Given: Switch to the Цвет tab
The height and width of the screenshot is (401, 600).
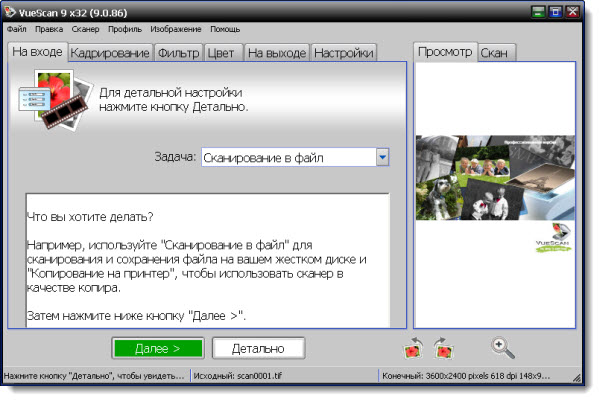Looking at the screenshot, I should (223, 53).
